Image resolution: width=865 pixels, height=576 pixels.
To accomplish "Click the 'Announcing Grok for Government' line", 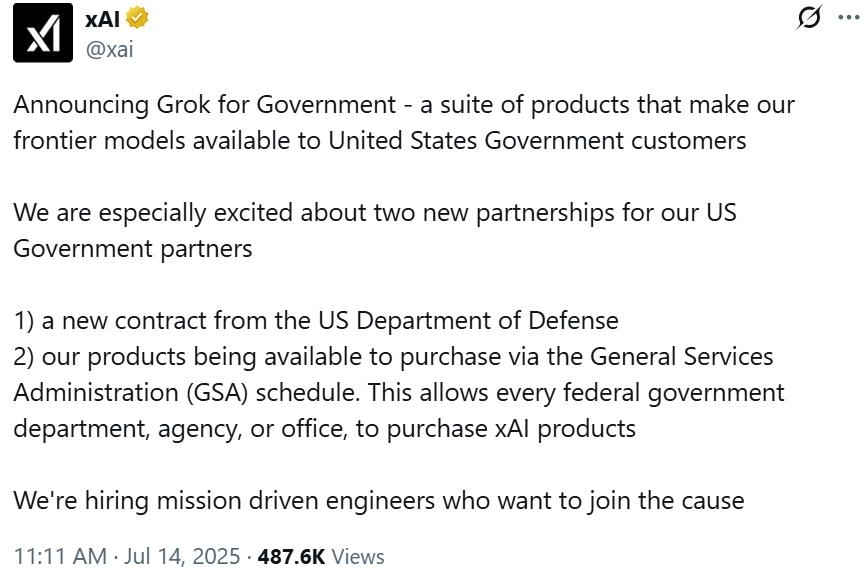I will (404, 105).
